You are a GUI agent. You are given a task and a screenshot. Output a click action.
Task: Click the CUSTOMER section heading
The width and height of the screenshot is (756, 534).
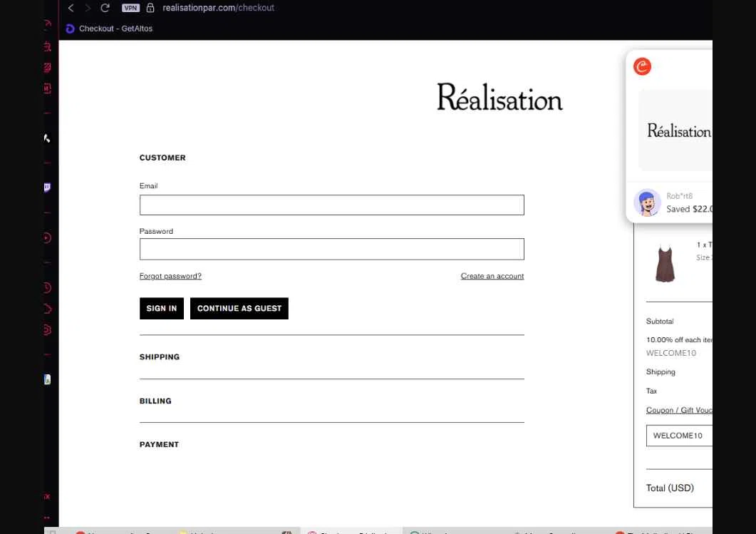pos(162,158)
